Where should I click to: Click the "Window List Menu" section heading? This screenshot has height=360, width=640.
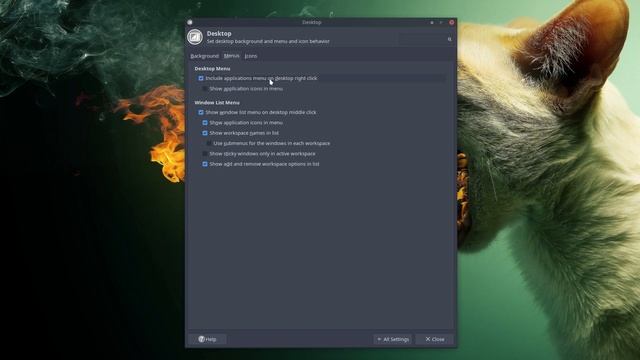pos(217,102)
